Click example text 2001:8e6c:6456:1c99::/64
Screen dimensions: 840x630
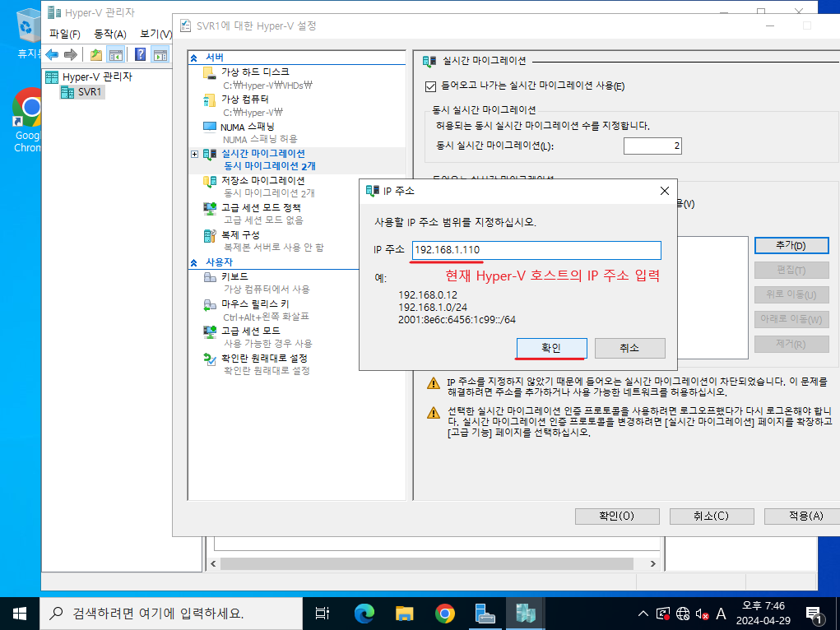click(x=457, y=320)
